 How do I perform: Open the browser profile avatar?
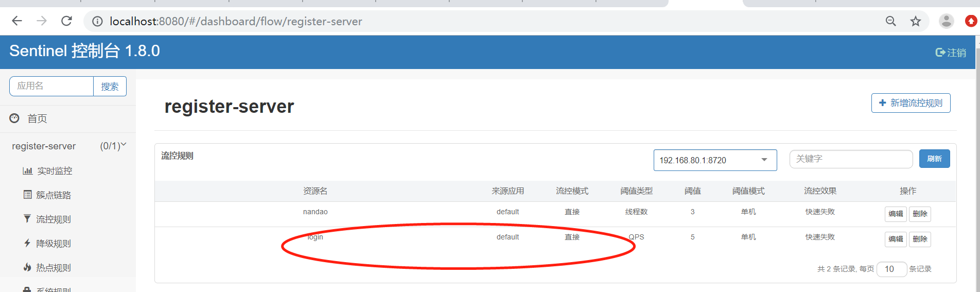click(946, 21)
